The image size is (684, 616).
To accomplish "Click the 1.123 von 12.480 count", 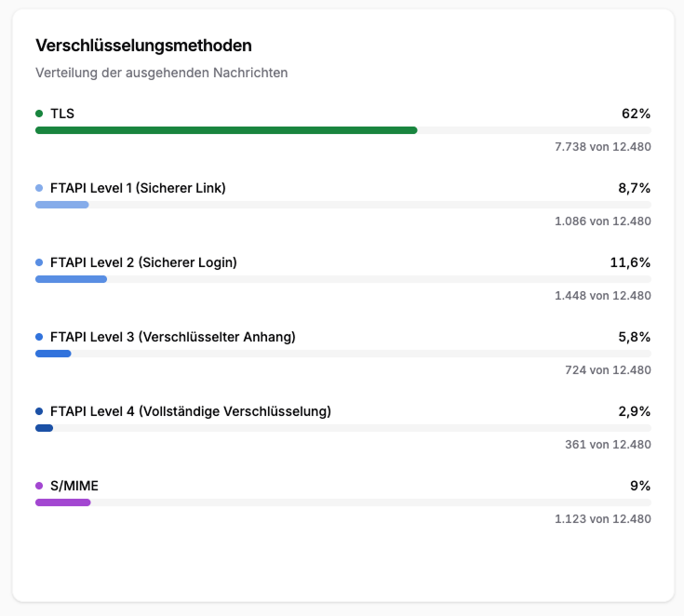I will pyautogui.click(x=603, y=519).
